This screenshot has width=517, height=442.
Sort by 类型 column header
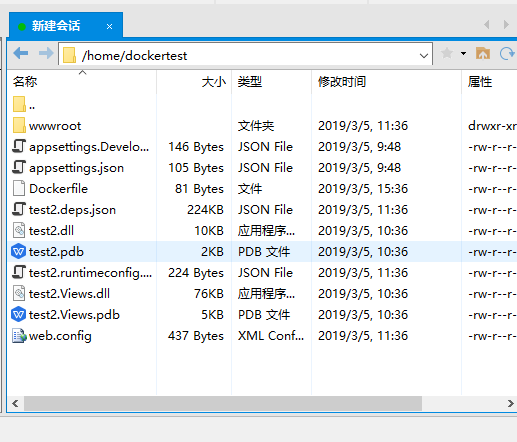tap(271, 82)
